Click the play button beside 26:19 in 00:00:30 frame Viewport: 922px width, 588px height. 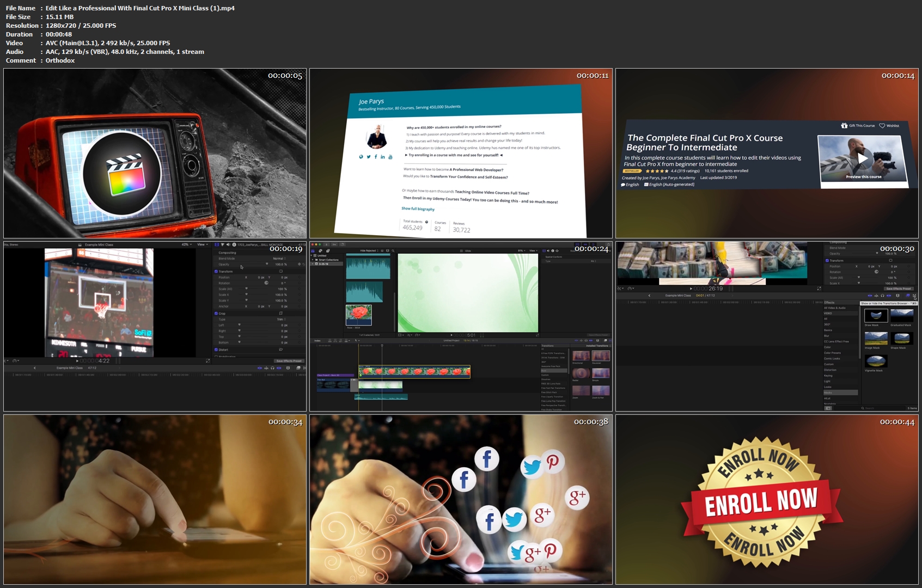691,289
